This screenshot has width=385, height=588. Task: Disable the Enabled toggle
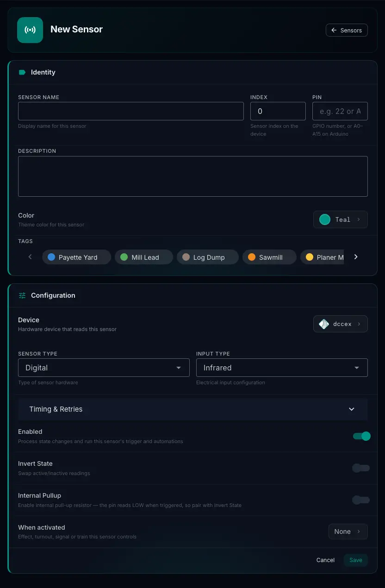(x=361, y=436)
